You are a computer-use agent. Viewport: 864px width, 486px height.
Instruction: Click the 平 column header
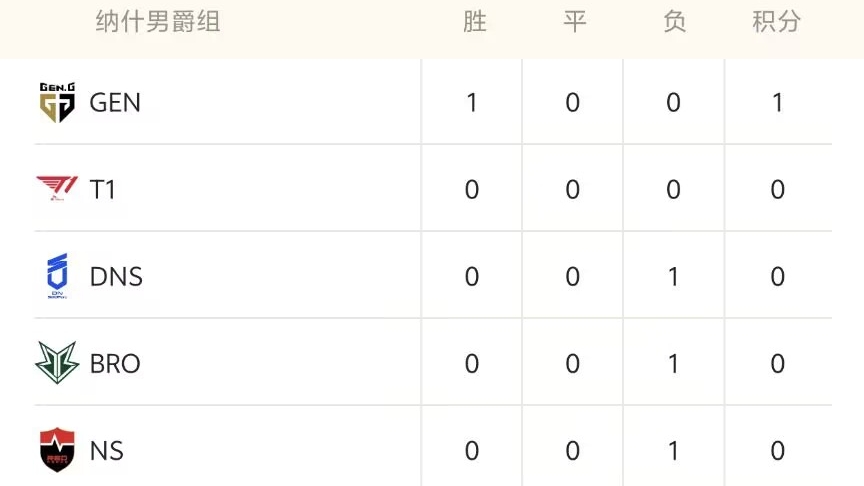click(x=574, y=22)
